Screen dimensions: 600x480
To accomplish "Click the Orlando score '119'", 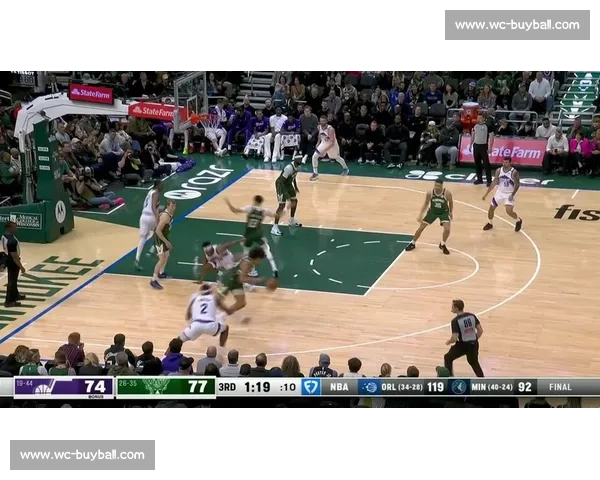I will (x=435, y=387).
